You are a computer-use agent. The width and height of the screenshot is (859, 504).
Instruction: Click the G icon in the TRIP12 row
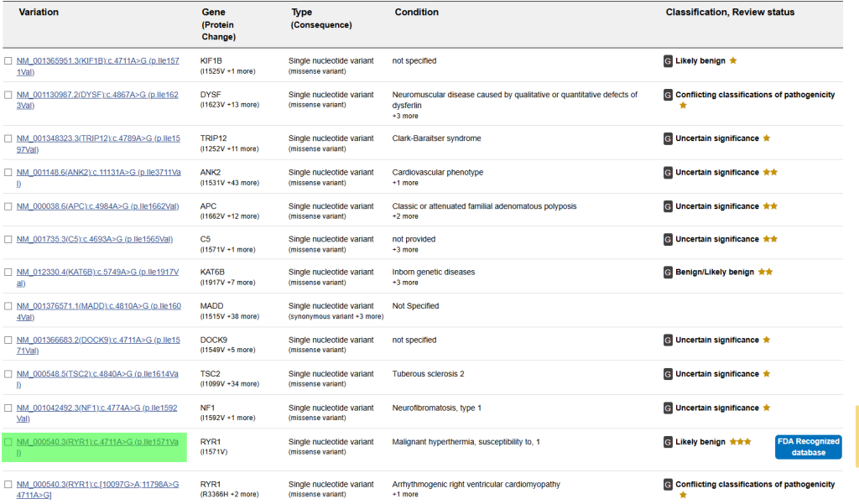668,138
